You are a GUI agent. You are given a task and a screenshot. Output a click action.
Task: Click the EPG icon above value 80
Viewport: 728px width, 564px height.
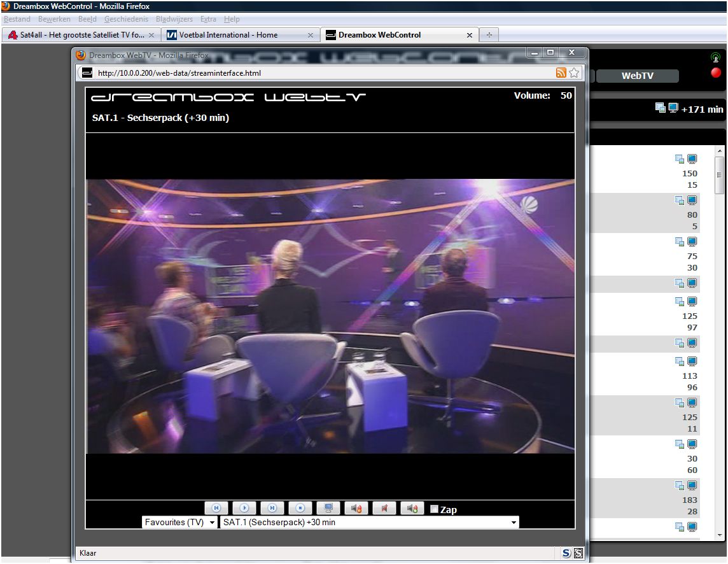tap(679, 201)
